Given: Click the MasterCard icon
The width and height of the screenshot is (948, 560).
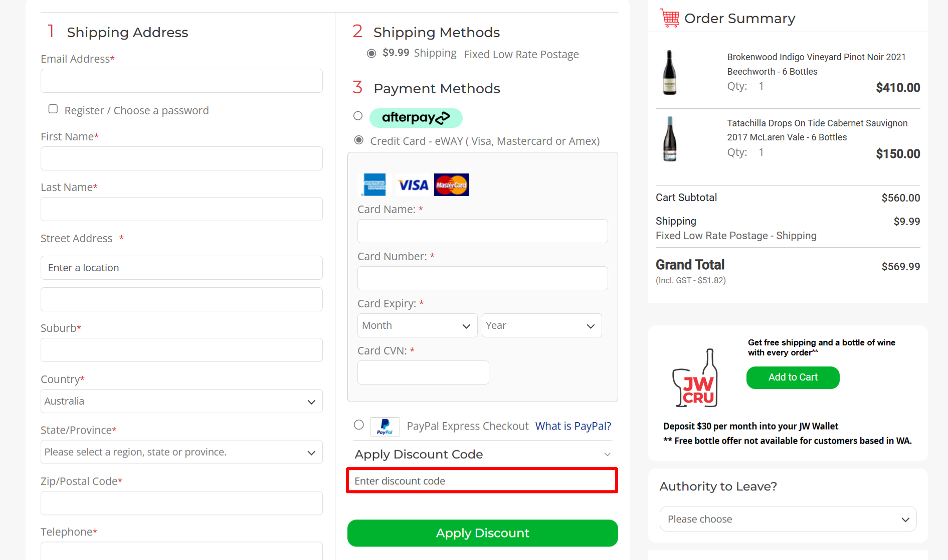Looking at the screenshot, I should pos(451,184).
